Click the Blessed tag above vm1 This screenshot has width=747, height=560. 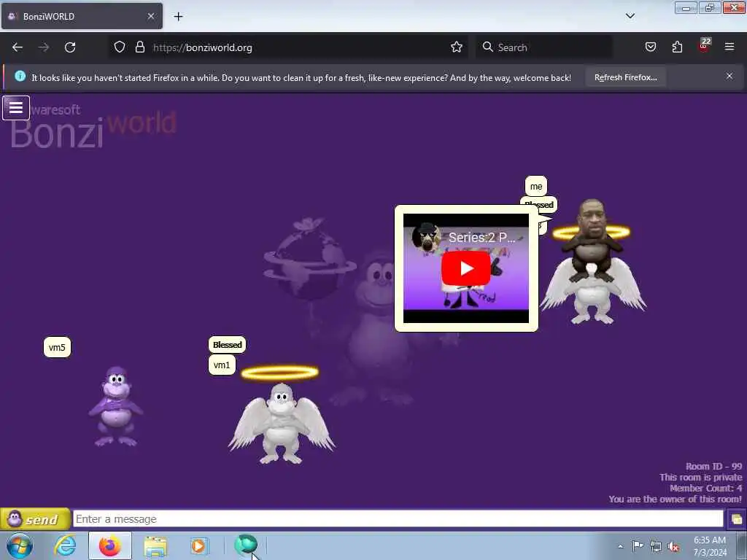tap(228, 345)
